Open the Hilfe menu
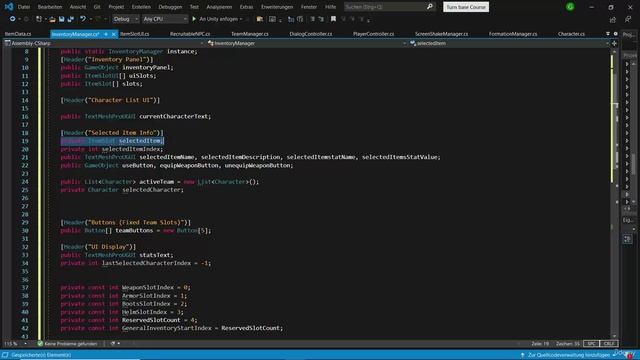The width and height of the screenshot is (640, 360). [x=331, y=7]
